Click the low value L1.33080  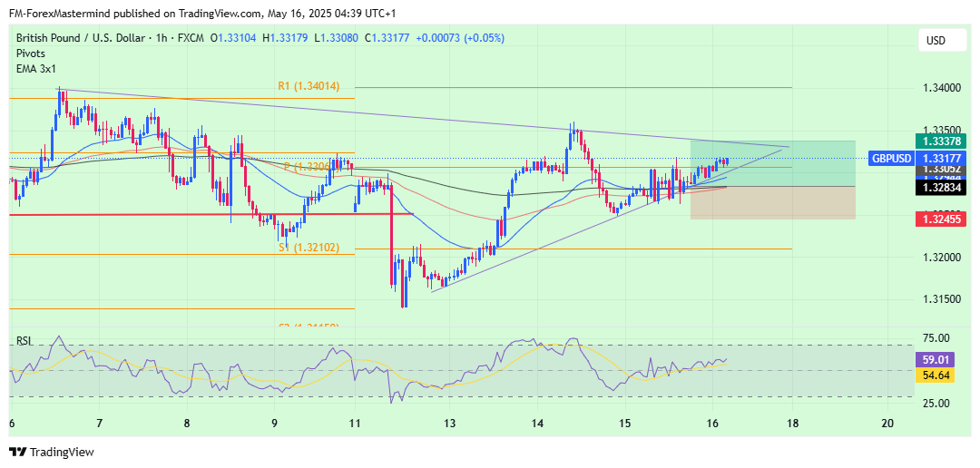tap(336, 38)
